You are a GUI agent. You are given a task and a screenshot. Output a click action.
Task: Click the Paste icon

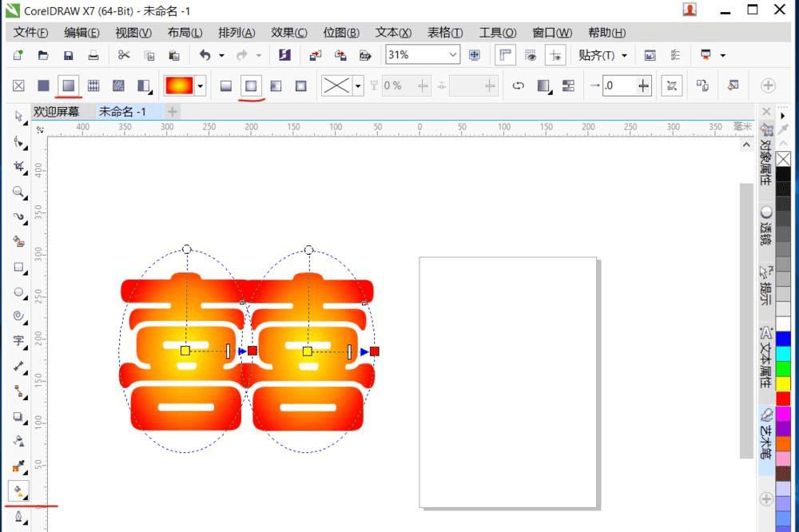[x=173, y=55]
